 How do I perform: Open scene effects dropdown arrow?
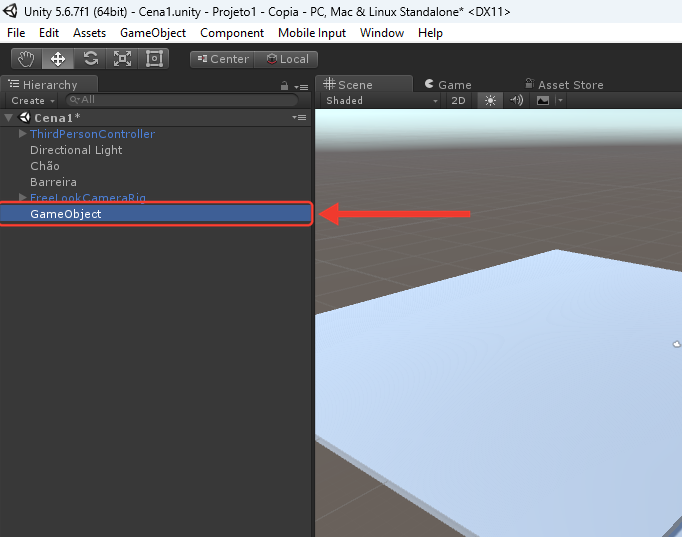[x=560, y=100]
